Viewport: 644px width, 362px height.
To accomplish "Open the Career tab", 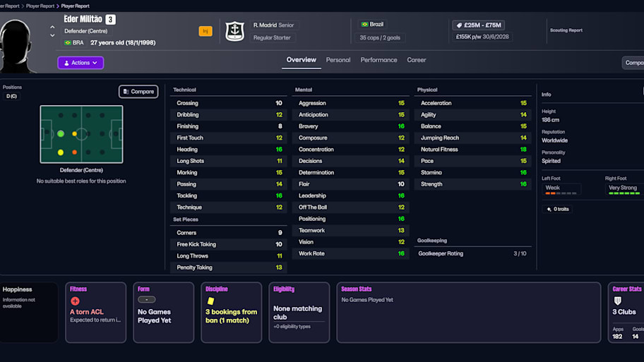I will coord(417,60).
